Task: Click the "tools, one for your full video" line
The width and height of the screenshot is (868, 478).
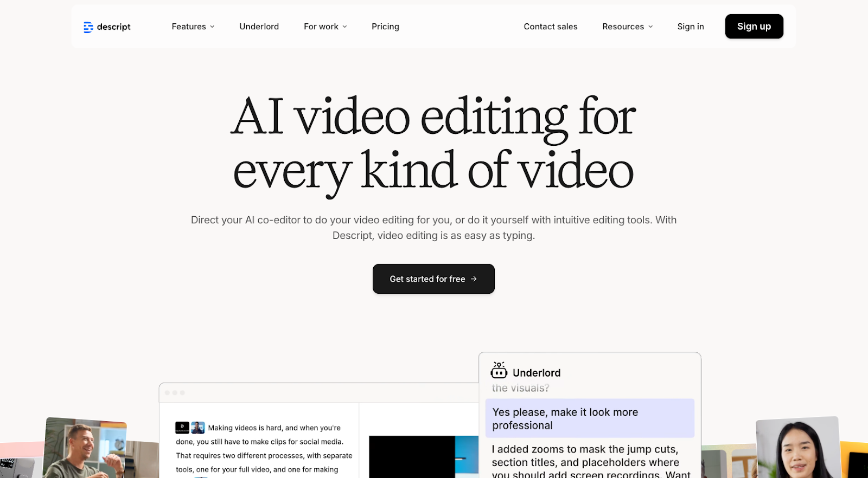Action: pos(257,470)
